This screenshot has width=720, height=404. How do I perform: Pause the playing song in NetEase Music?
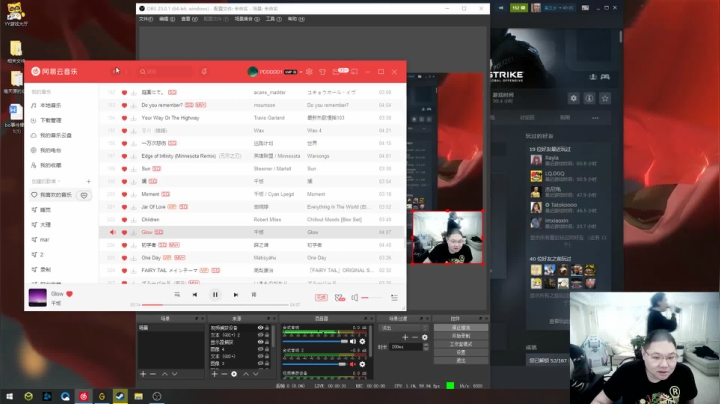[215, 295]
